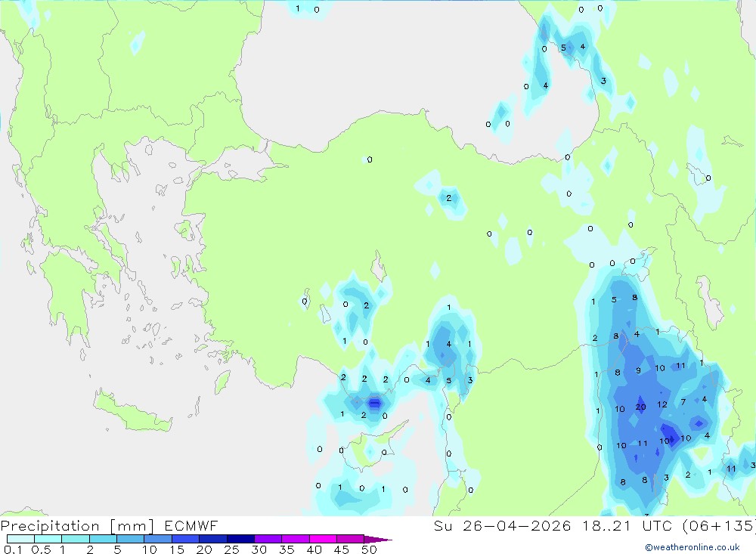Click the 40–45 mm magenta legend swatch
The image size is (756, 554).
323,539
